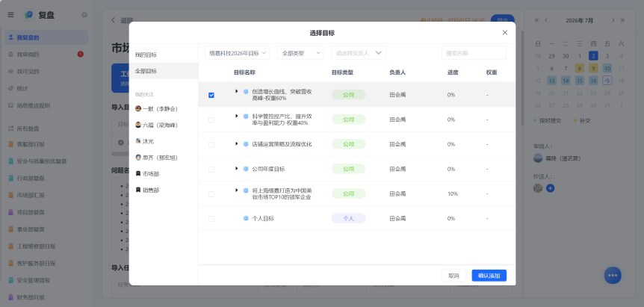This screenshot has height=307, width=644.
Task: Click the hamburger menu icon
Action: point(10,15)
